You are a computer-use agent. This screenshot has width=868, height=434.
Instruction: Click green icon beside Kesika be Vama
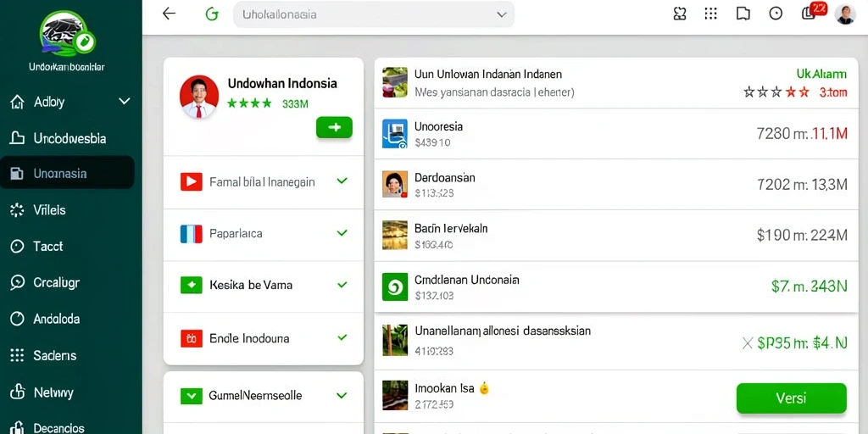coord(191,285)
